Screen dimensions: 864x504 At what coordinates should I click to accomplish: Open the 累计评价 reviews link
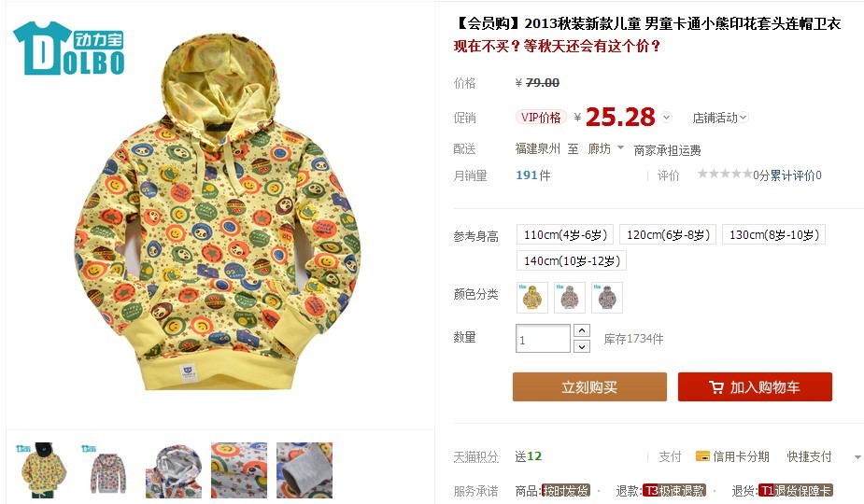click(792, 175)
